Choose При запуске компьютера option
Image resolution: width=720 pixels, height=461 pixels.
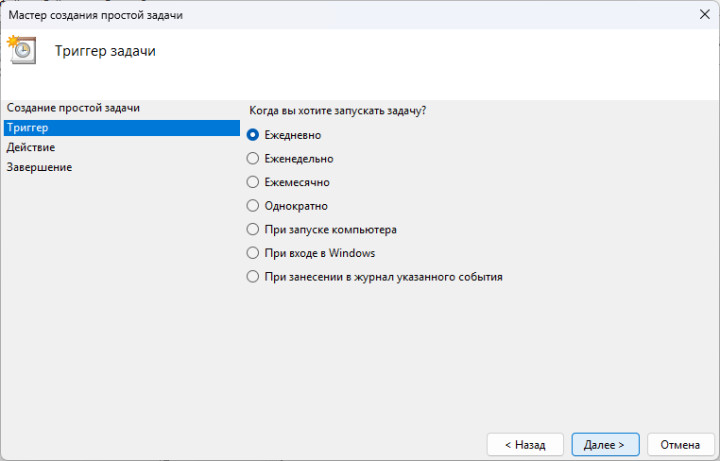253,229
